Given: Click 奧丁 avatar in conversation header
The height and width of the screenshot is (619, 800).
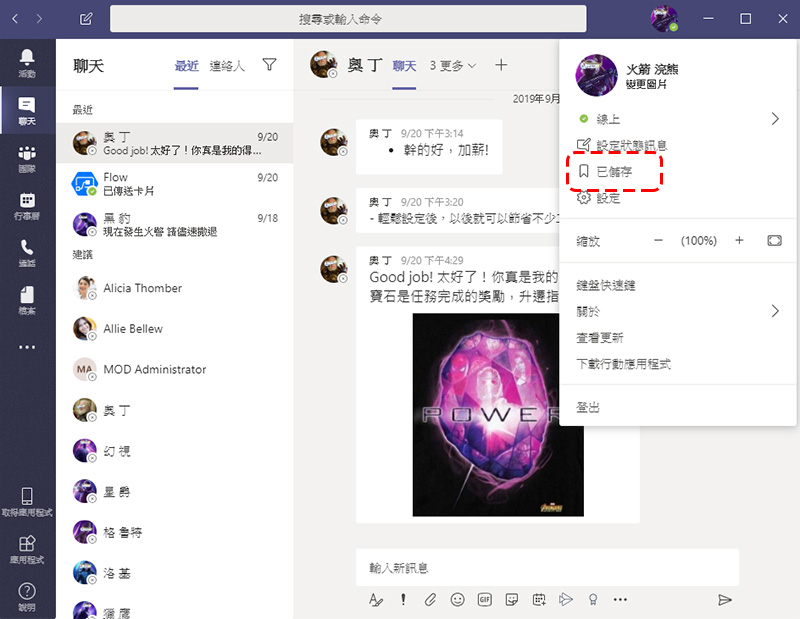Looking at the screenshot, I should pos(323,64).
